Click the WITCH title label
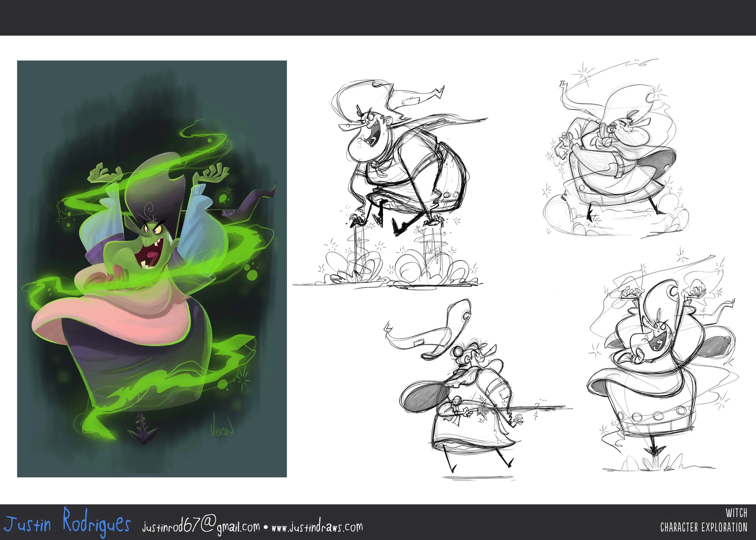 [736, 513]
